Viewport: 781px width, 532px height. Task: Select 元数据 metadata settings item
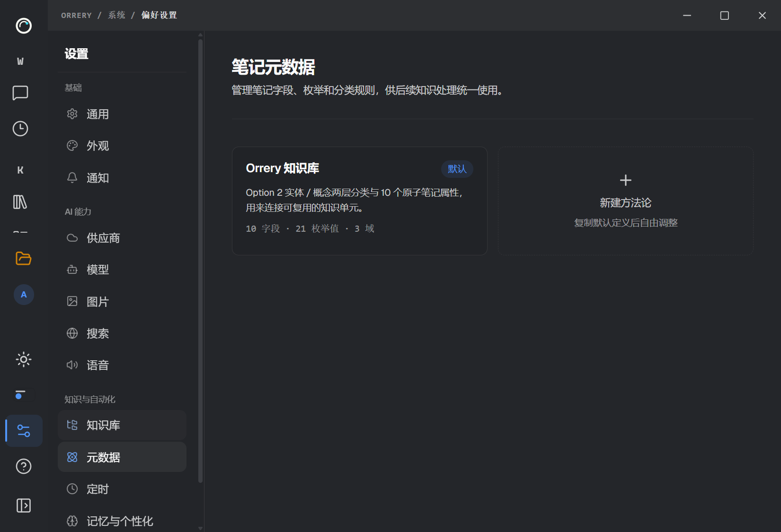pos(122,457)
